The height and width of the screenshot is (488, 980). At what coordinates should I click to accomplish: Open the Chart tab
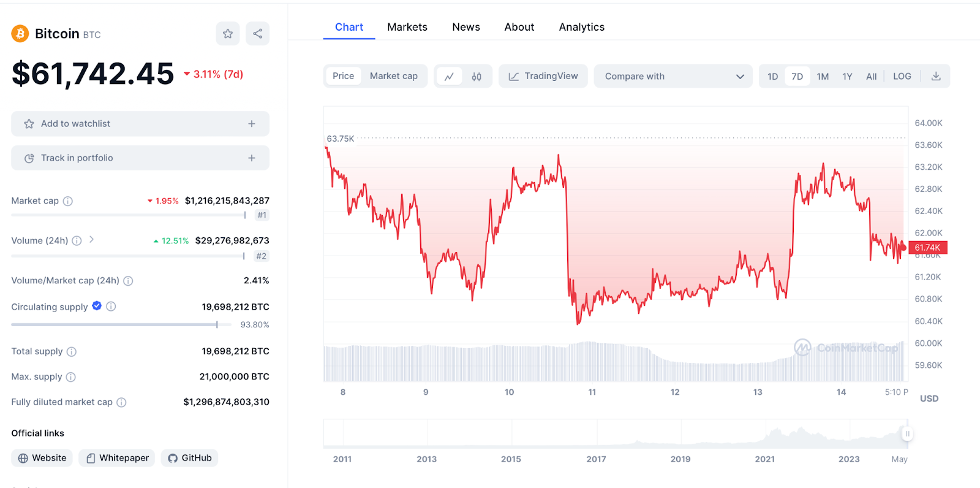pos(349,27)
